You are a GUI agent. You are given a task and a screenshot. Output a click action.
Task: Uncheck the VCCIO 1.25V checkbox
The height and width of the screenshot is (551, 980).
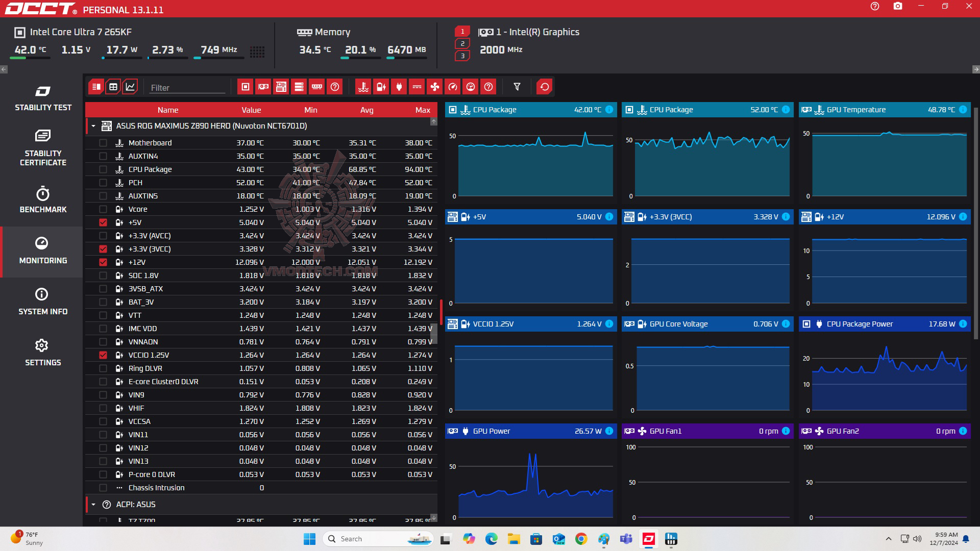point(103,355)
